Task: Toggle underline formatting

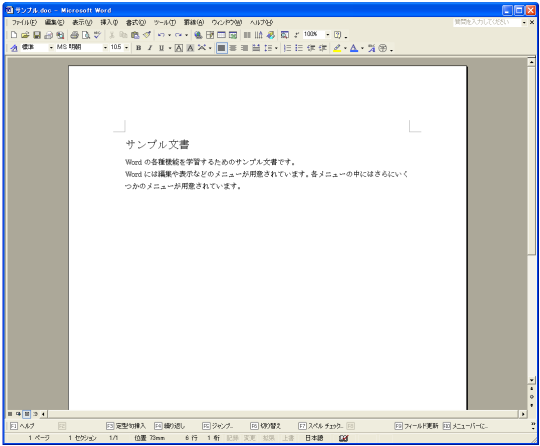Action: (161, 48)
